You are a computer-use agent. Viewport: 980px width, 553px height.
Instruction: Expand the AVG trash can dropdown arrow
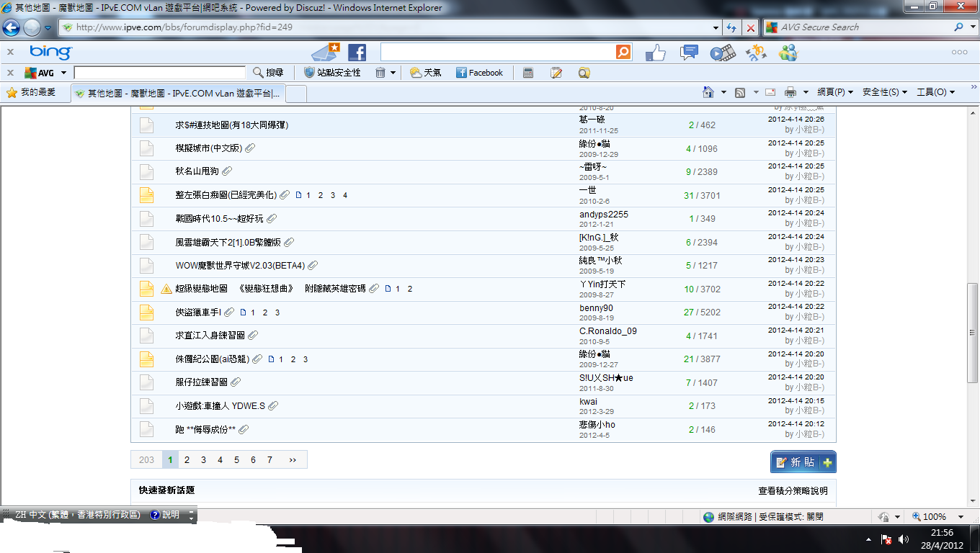(393, 73)
